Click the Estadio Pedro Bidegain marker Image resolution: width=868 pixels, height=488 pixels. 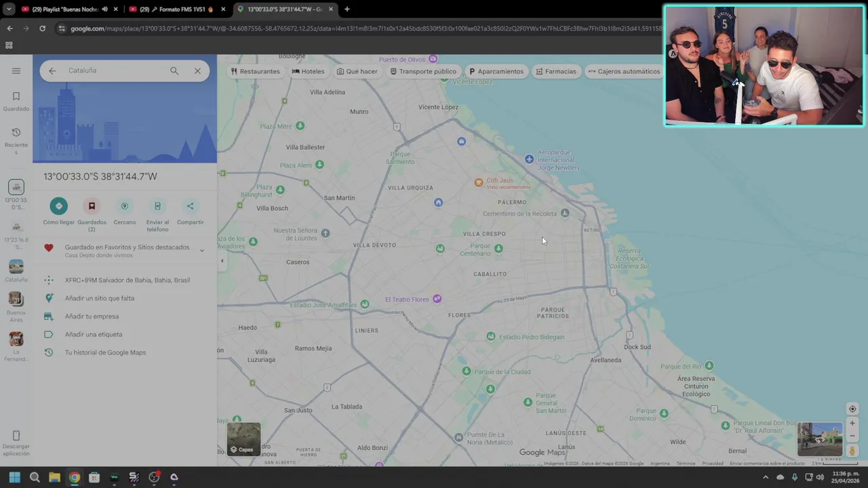[x=491, y=336]
